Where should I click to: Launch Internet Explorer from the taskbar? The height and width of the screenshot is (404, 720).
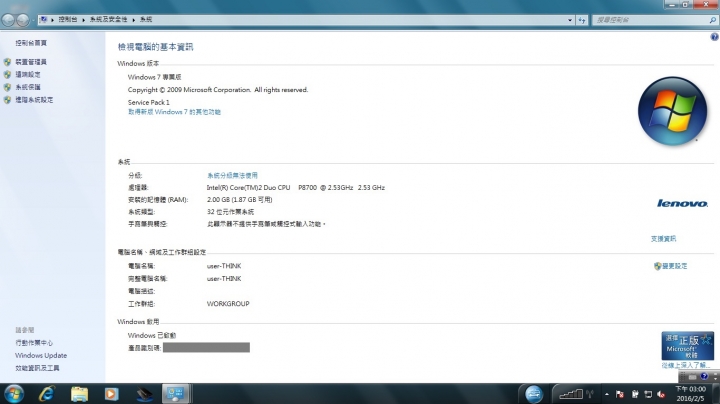point(47,394)
